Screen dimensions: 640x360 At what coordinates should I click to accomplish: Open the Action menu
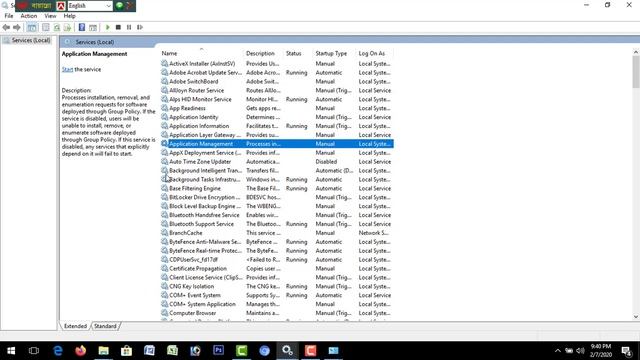tap(29, 16)
